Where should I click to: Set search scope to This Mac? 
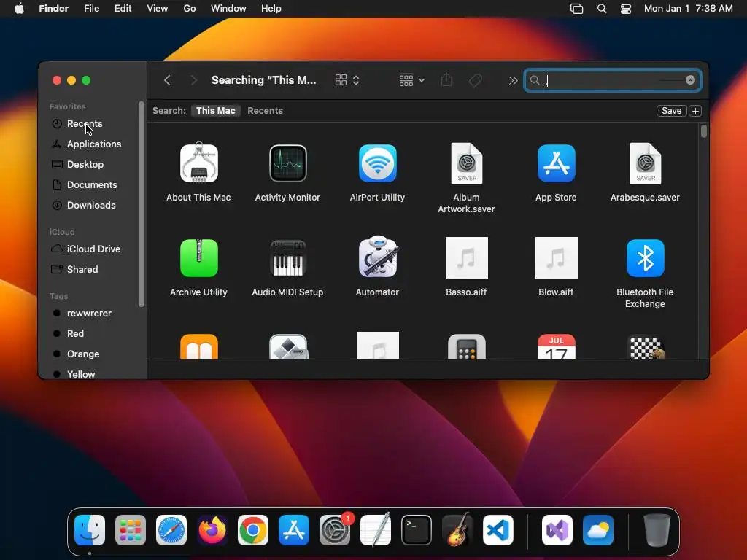[216, 111]
